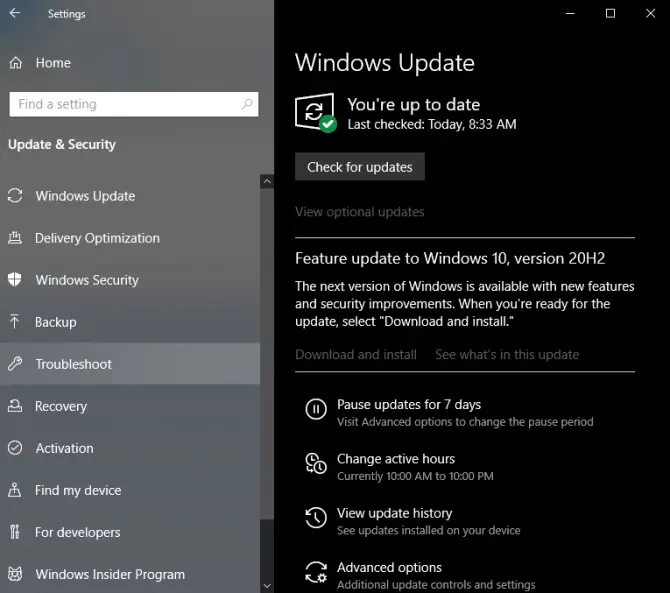This screenshot has width=670, height=593.
Task: Click the Troubleshoot wrench icon
Action: pos(15,364)
